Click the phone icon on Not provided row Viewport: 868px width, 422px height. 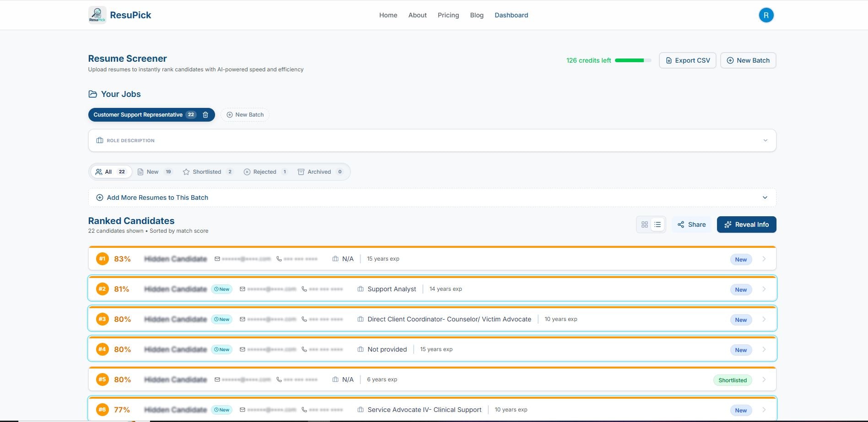point(304,349)
